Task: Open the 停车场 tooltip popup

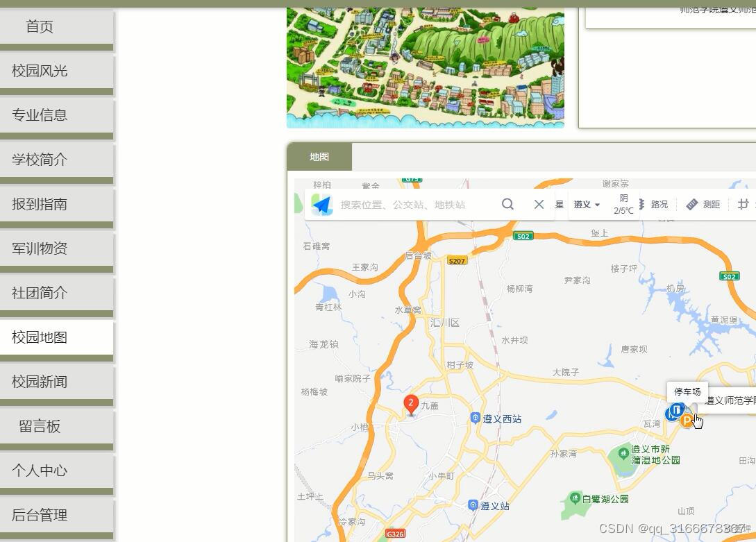Action: click(687, 391)
